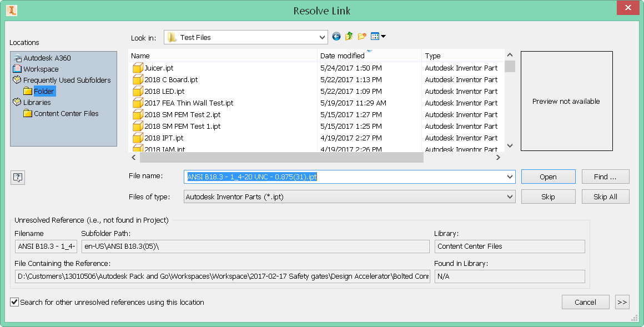644x327 pixels.
Task: Click horizontal scrollbar left arrow
Action: [x=134, y=157]
